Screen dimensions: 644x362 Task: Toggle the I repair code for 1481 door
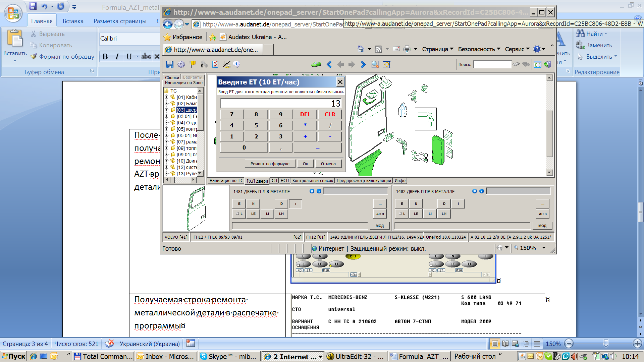click(296, 203)
